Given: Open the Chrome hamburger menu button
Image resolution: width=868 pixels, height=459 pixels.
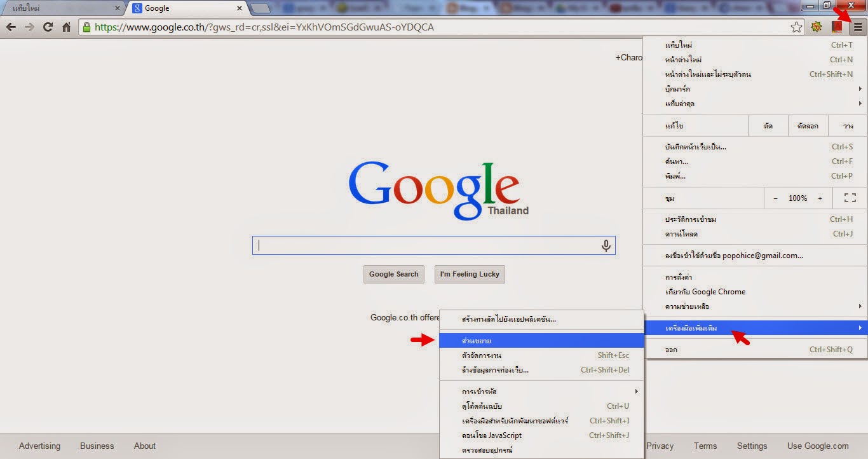Looking at the screenshot, I should tap(858, 27).
